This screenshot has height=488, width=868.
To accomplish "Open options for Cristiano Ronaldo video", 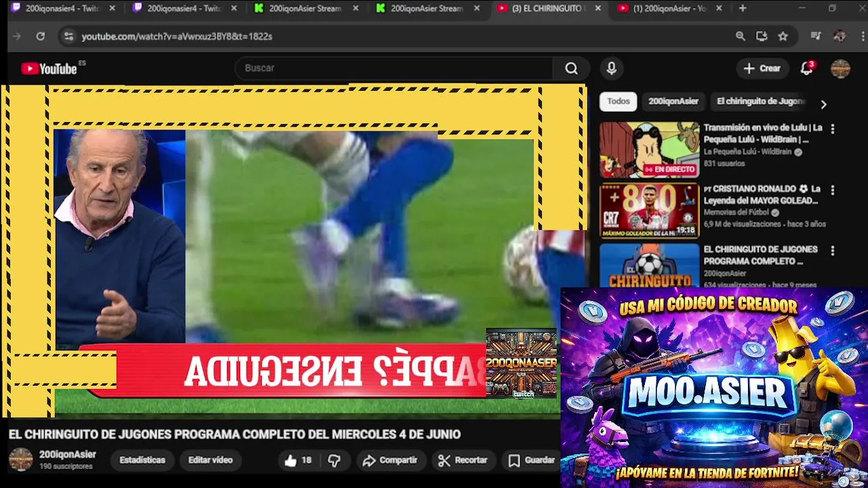I will pos(832,190).
